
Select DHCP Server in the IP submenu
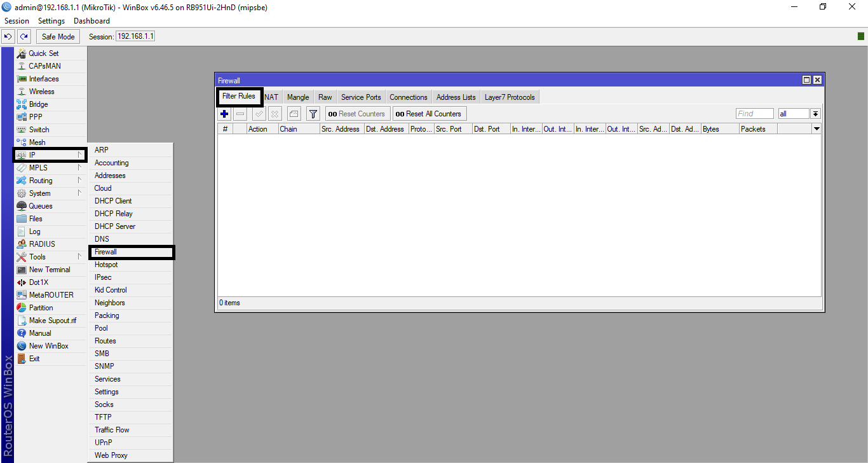pos(131,226)
